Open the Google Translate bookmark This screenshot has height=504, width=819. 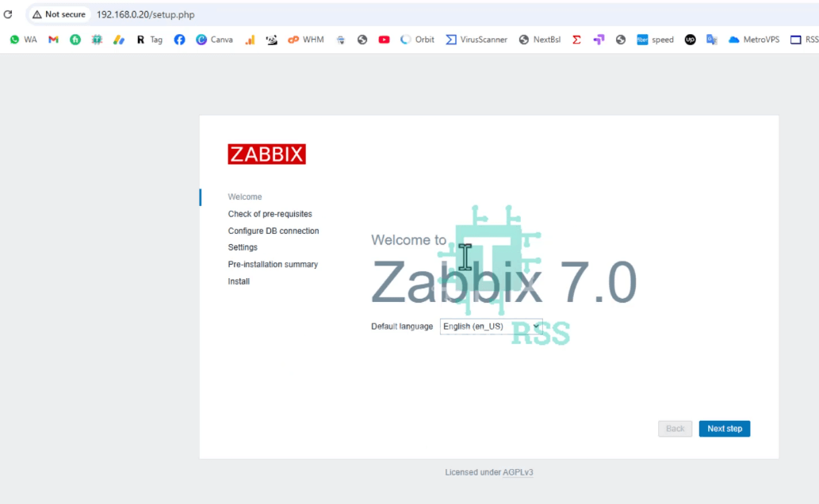711,40
